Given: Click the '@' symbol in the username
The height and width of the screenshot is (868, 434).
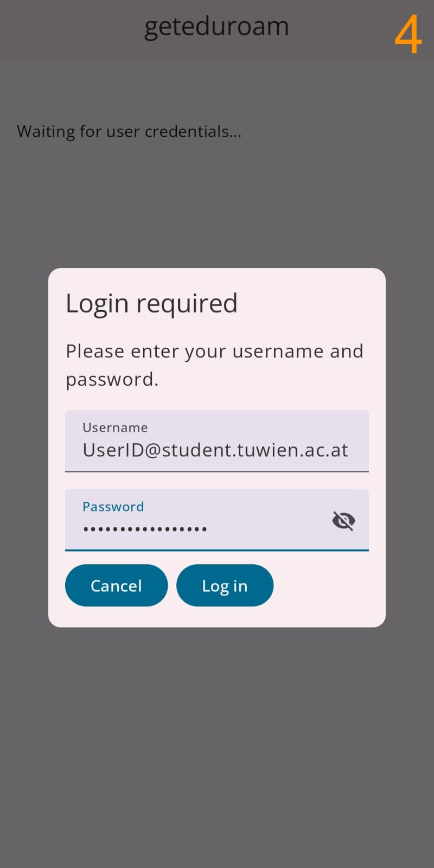Looking at the screenshot, I should pos(152,451).
